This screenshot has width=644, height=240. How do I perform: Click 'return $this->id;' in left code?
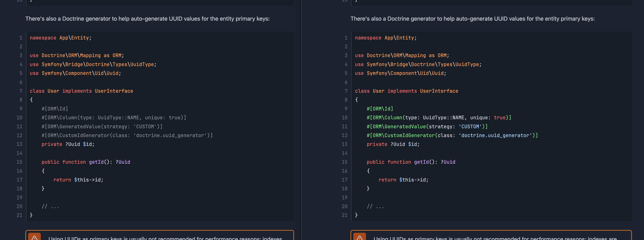[x=78, y=180]
